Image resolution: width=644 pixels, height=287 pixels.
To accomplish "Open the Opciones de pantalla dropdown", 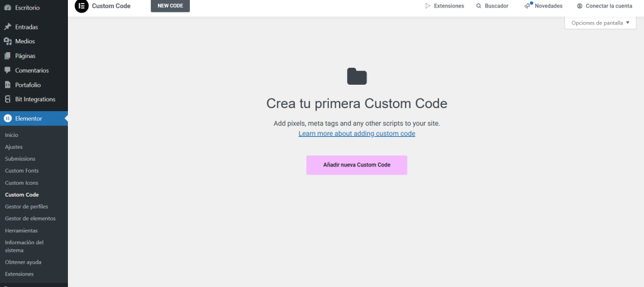I will pos(601,23).
